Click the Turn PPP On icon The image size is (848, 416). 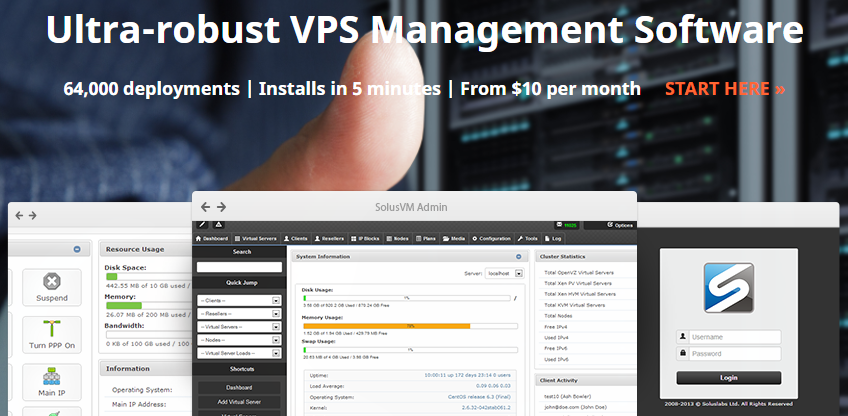click(52, 335)
